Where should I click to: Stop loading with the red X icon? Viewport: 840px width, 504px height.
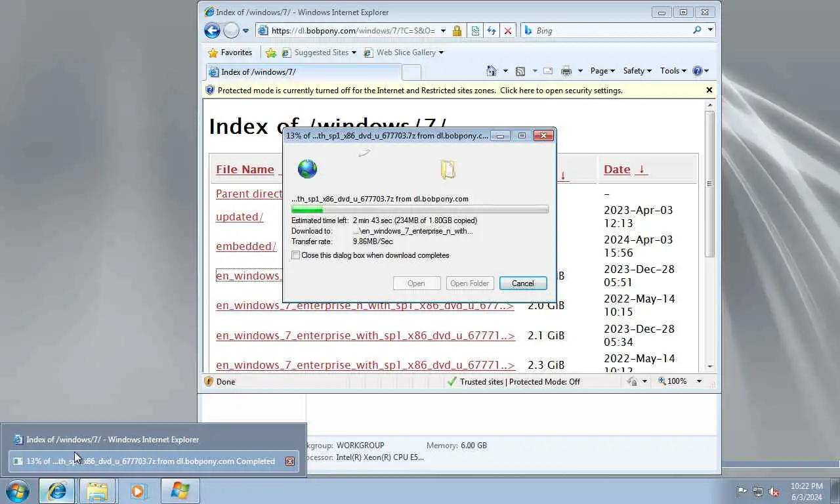click(507, 31)
